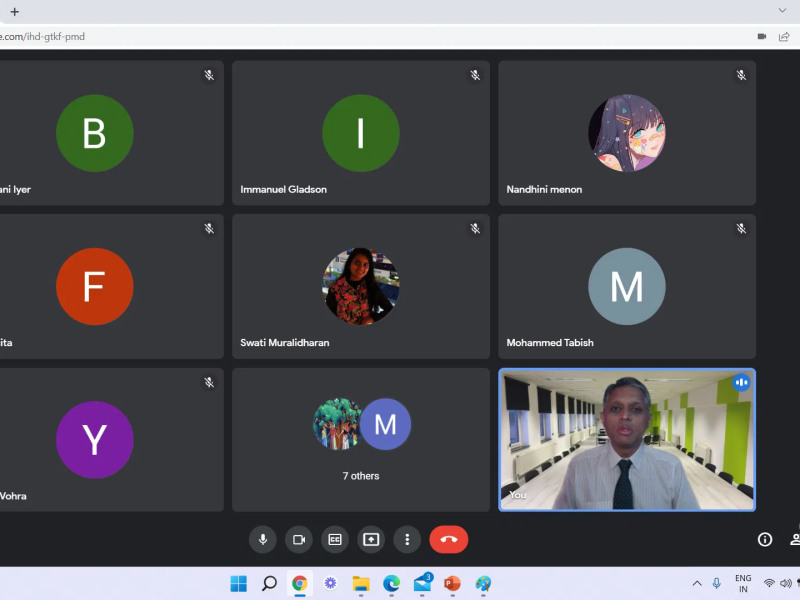Screen dimensions: 800x600
Task: Click Nandhini menon's anime avatar
Action: point(627,133)
